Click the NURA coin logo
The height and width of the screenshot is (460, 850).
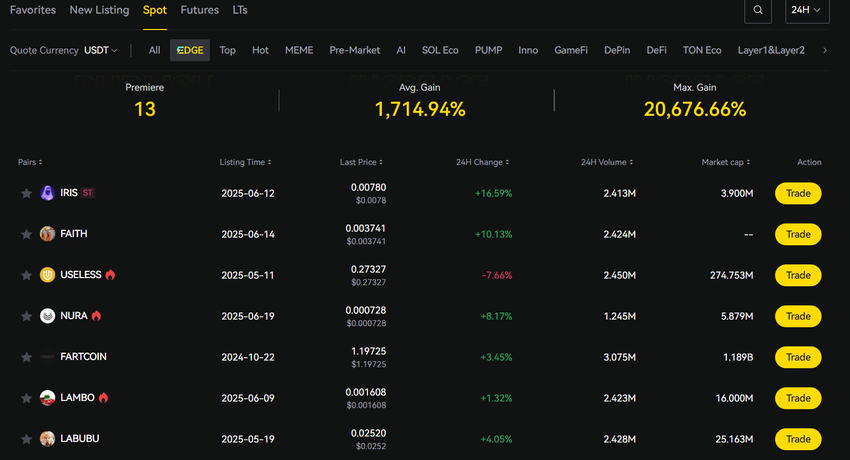click(x=47, y=316)
